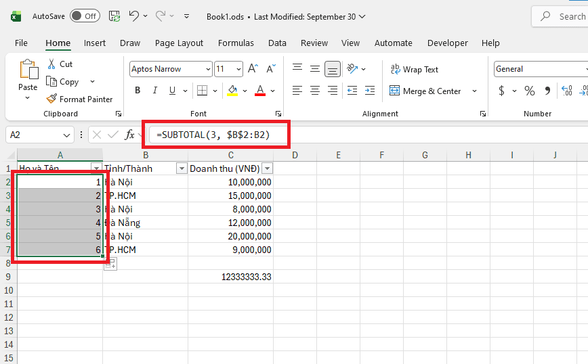Open the Developer tab

pos(448,43)
